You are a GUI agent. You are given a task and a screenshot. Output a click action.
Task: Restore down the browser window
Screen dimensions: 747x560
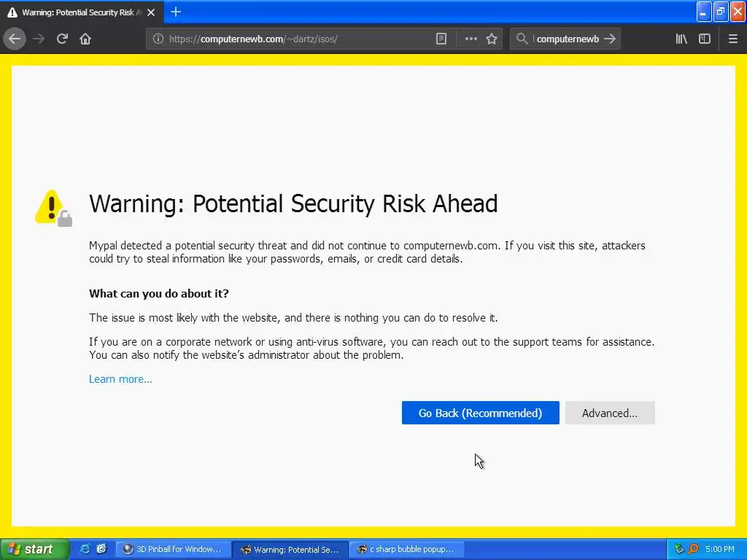tap(721, 12)
